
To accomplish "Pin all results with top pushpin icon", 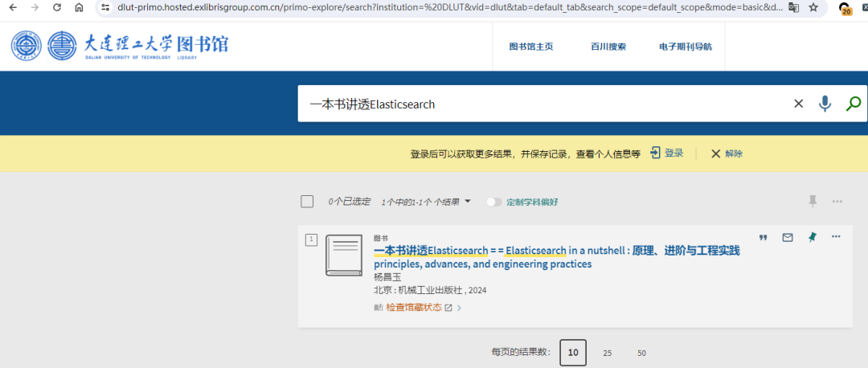I will [813, 201].
